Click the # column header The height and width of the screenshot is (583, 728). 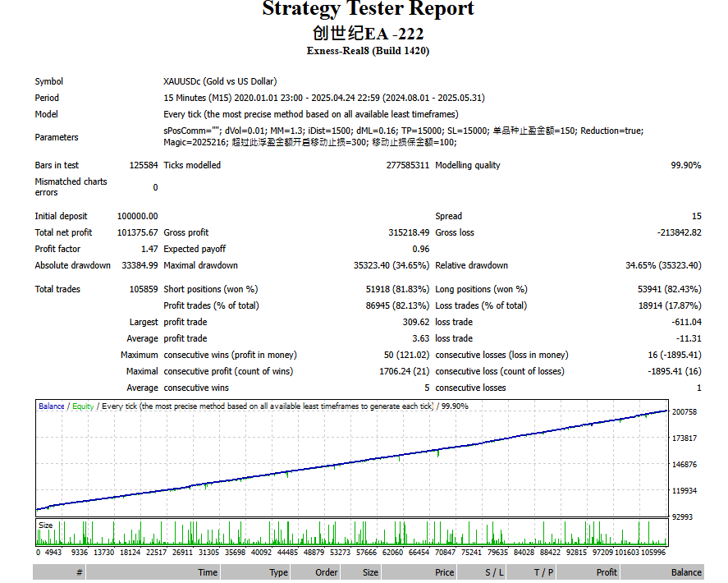pyautogui.click(x=59, y=572)
